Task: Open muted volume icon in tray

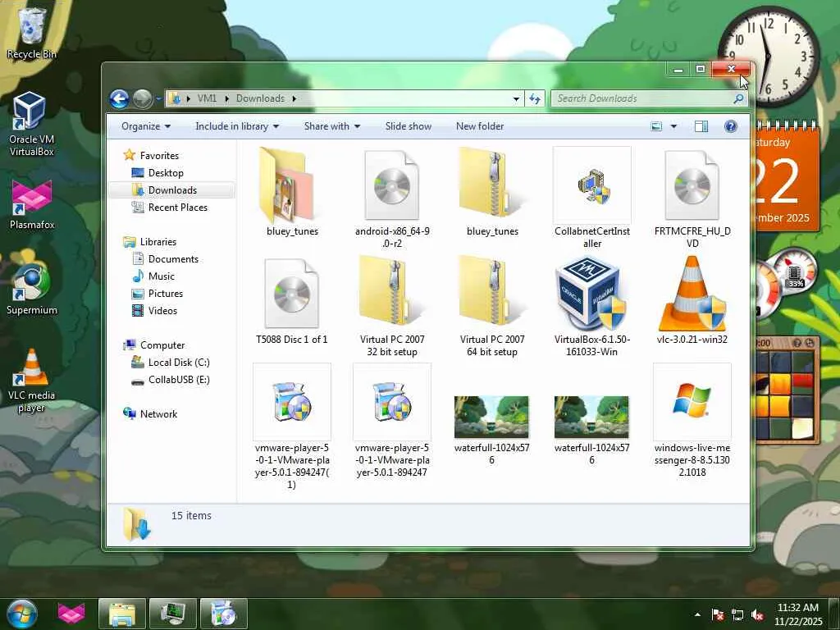Action: [x=757, y=614]
